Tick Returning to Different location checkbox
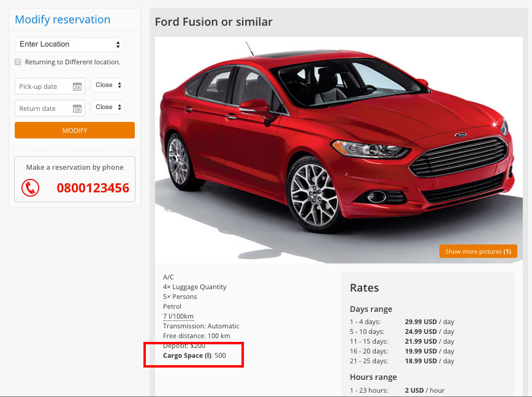Image resolution: width=532 pixels, height=397 pixels. pyautogui.click(x=18, y=62)
